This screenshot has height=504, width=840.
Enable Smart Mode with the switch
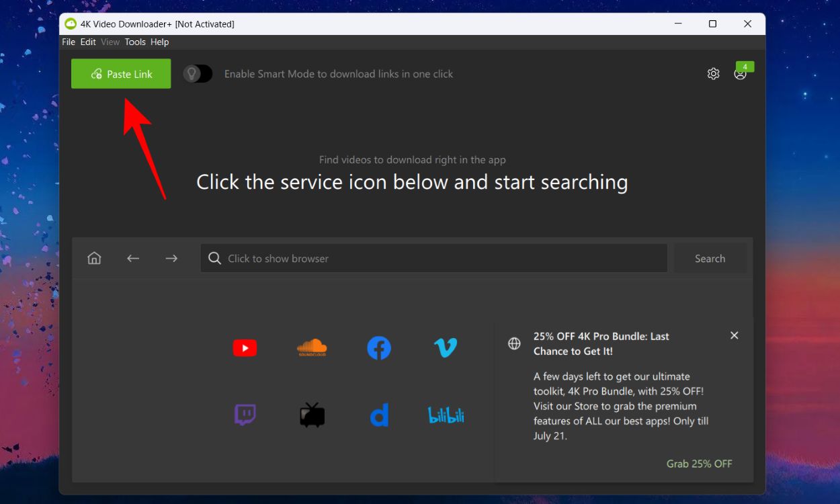[x=198, y=73]
